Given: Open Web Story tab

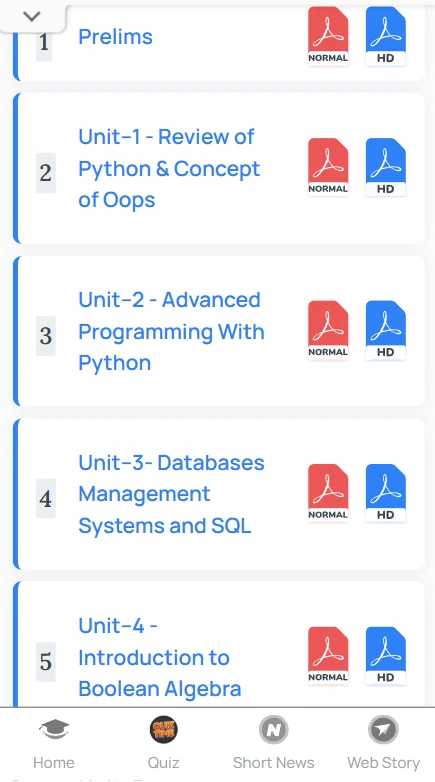Looking at the screenshot, I should tap(383, 743).
